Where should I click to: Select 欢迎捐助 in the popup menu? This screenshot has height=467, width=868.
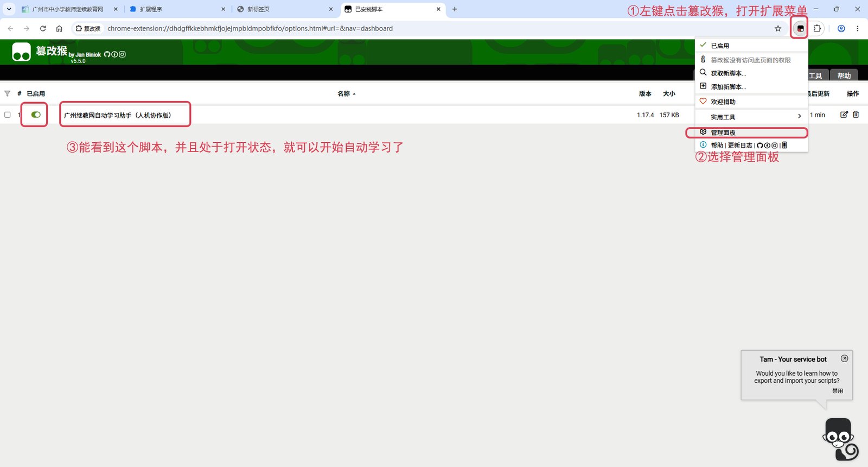[751, 102]
